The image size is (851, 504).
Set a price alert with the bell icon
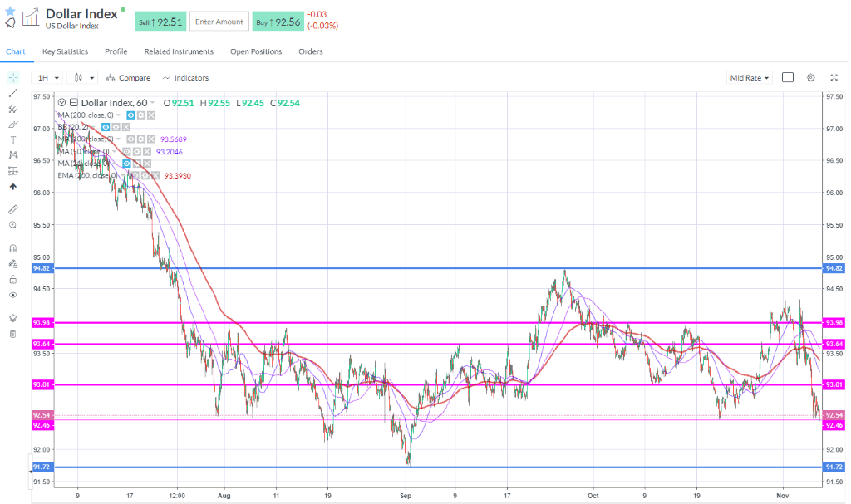click(10, 22)
